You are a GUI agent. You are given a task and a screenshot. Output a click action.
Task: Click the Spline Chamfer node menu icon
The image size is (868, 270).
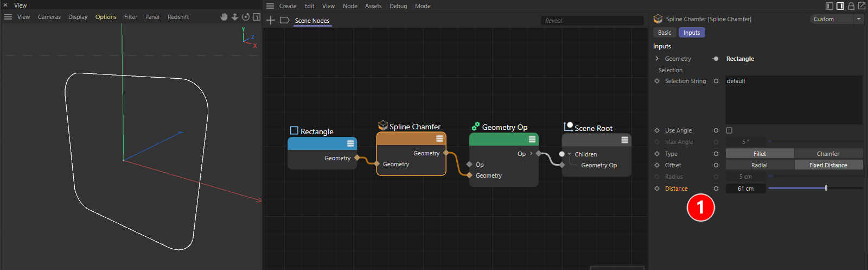point(439,139)
